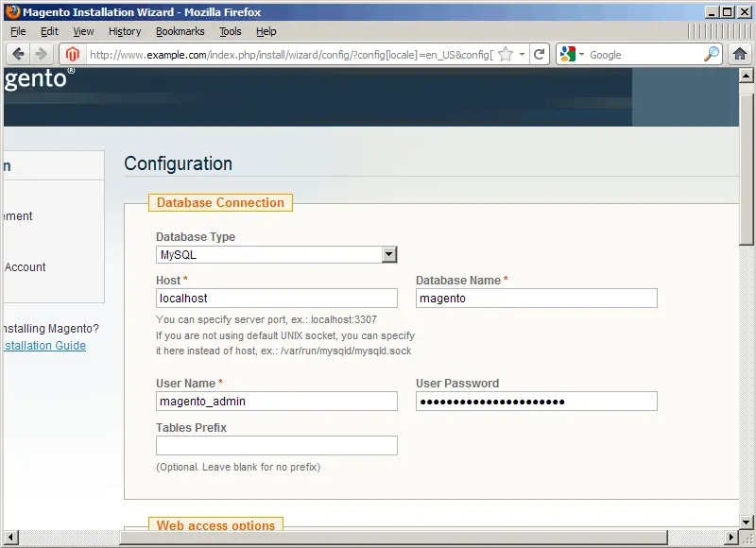The height and width of the screenshot is (548, 756).
Task: Click the User Password field
Action: tap(537, 402)
